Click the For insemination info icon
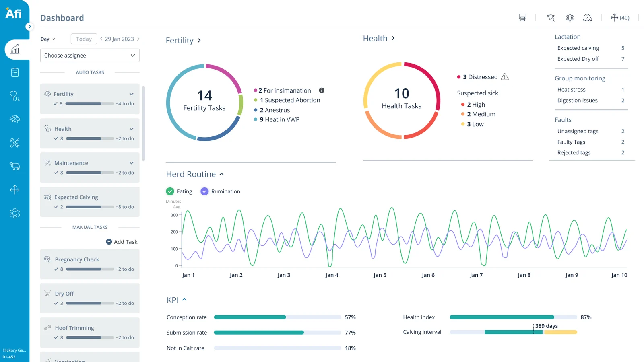 322,90
